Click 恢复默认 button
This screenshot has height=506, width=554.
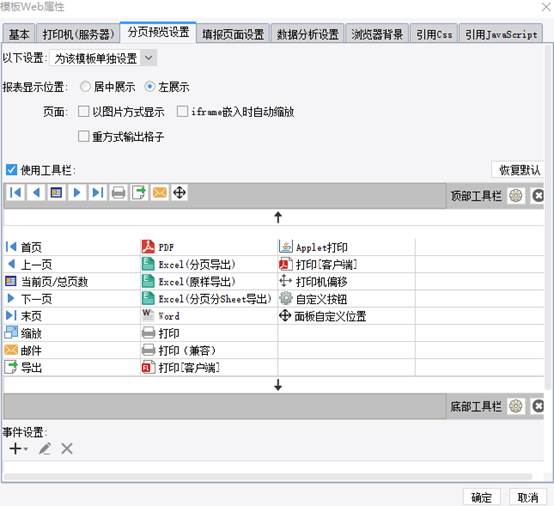point(519,170)
